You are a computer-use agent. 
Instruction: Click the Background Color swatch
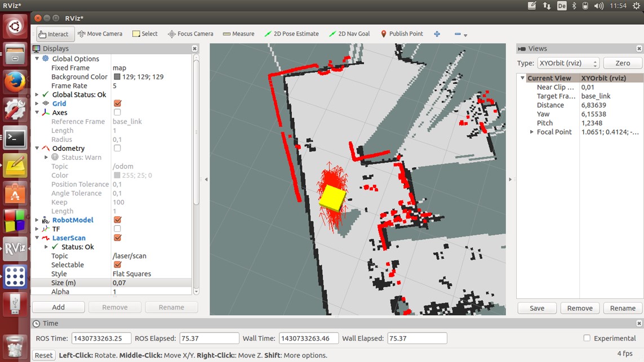tap(117, 77)
